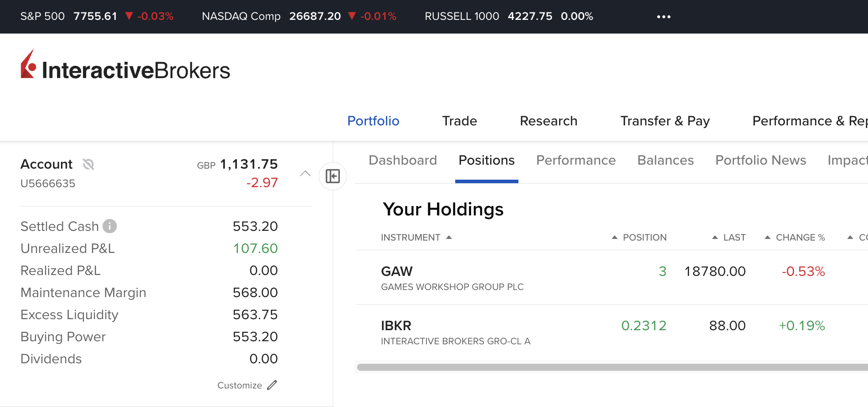Open more market indices ellipsis
Viewport: 868px width, 407px height.
(x=663, y=17)
